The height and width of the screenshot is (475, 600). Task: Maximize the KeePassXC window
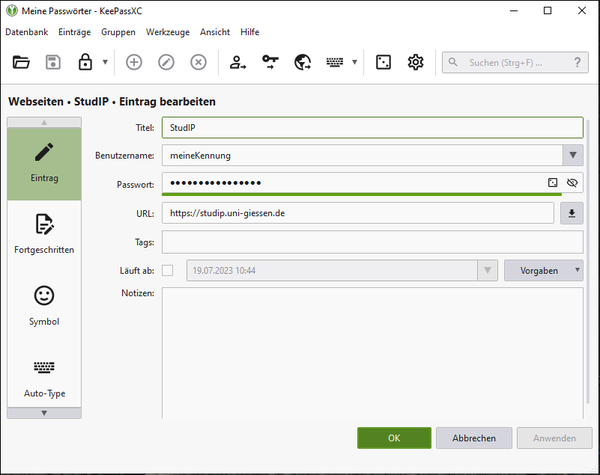point(548,11)
